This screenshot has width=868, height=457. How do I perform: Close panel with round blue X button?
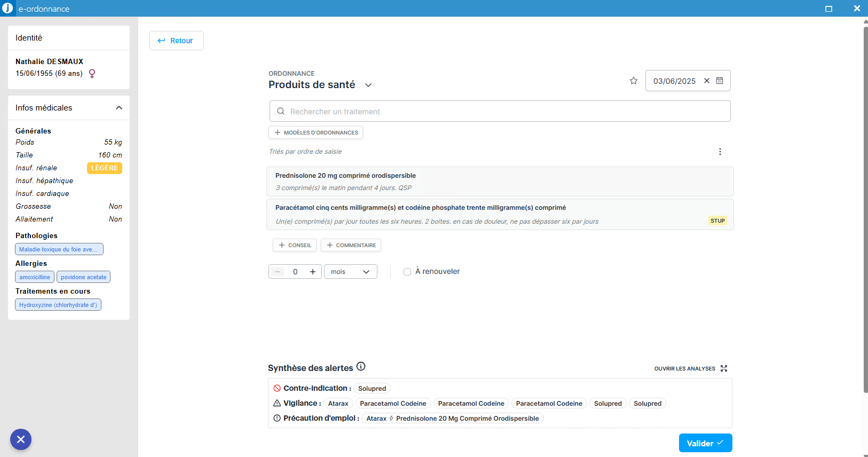[21, 439]
